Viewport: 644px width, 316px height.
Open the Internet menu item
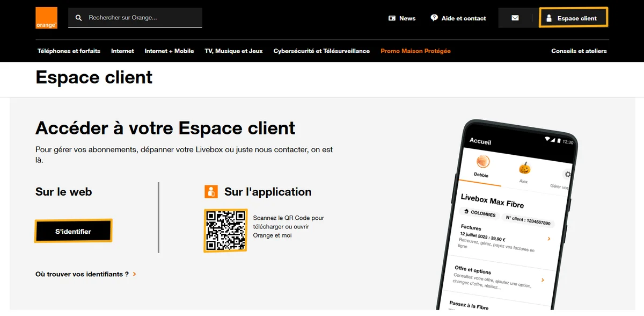point(122,51)
